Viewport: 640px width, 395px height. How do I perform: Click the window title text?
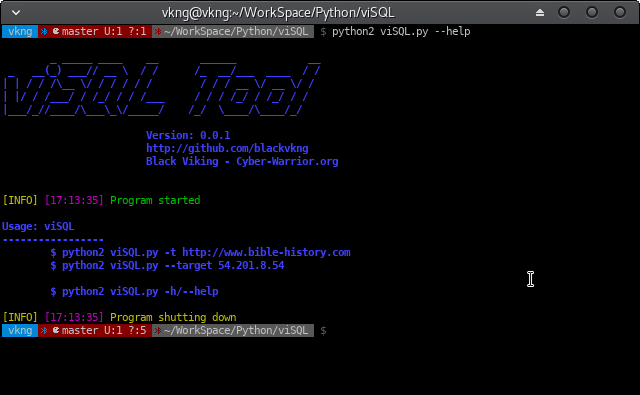[278, 13]
